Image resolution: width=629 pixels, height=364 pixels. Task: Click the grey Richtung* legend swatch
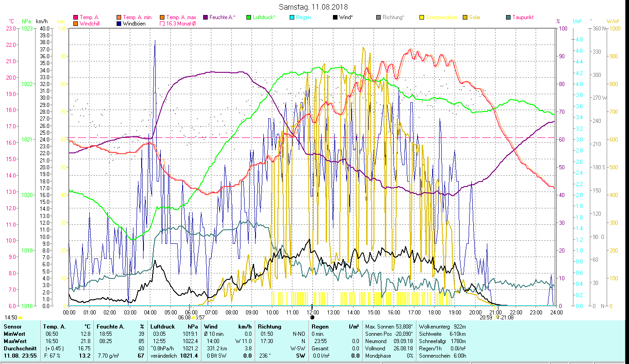378,17
